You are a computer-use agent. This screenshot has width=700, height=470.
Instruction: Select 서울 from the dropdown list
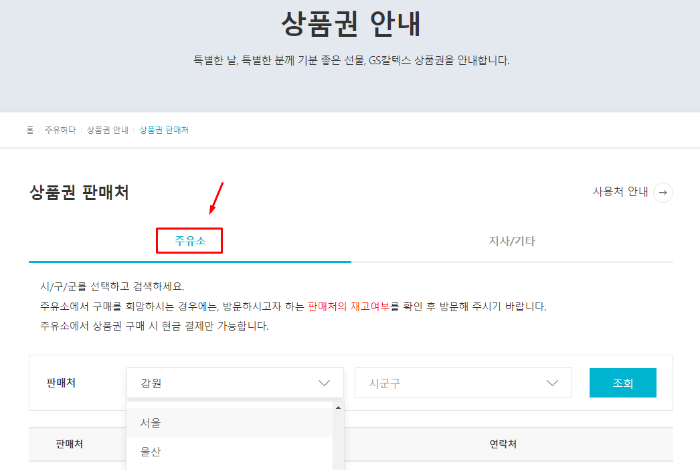[230, 423]
